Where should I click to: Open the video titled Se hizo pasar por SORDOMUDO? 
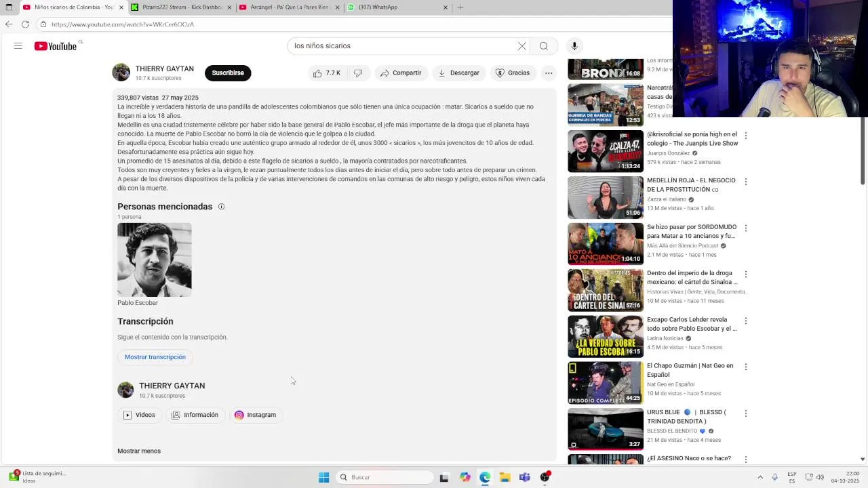coord(692,232)
